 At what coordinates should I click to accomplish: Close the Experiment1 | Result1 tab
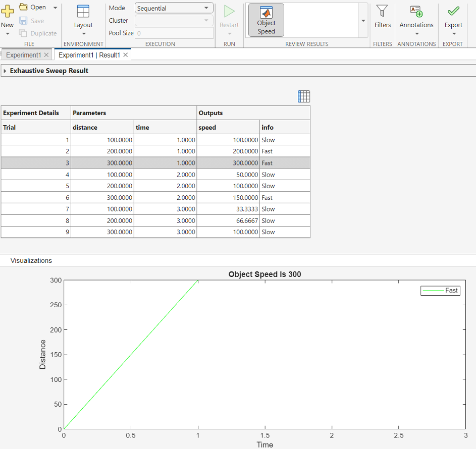point(126,55)
